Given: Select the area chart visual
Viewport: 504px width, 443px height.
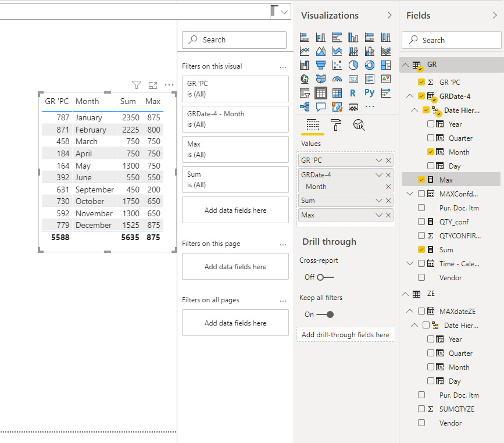Looking at the screenshot, I should click(321, 51).
